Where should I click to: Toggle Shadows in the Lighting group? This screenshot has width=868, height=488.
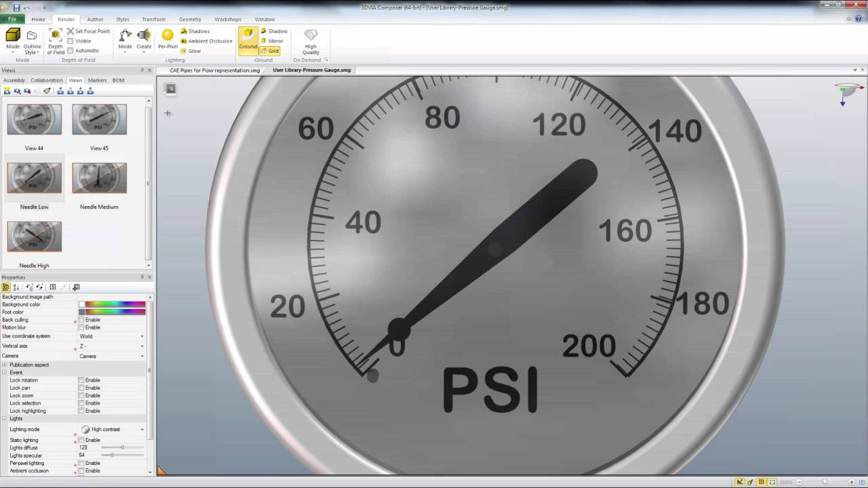coord(195,31)
